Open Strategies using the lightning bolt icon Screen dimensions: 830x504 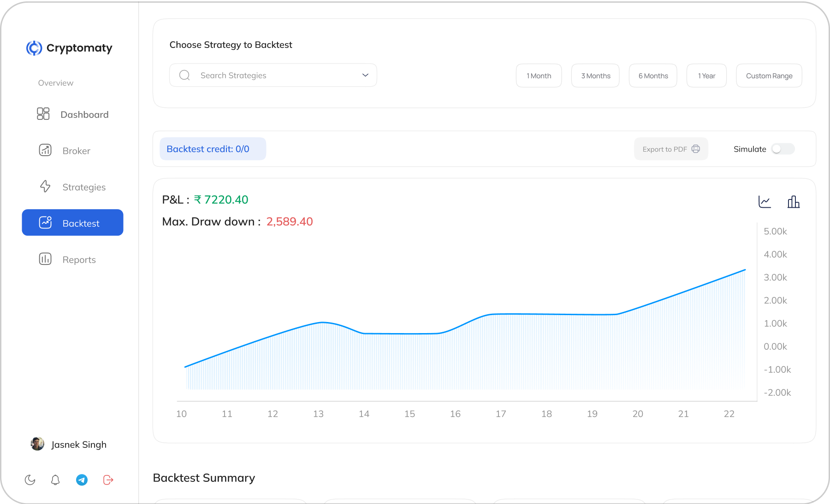[45, 187]
